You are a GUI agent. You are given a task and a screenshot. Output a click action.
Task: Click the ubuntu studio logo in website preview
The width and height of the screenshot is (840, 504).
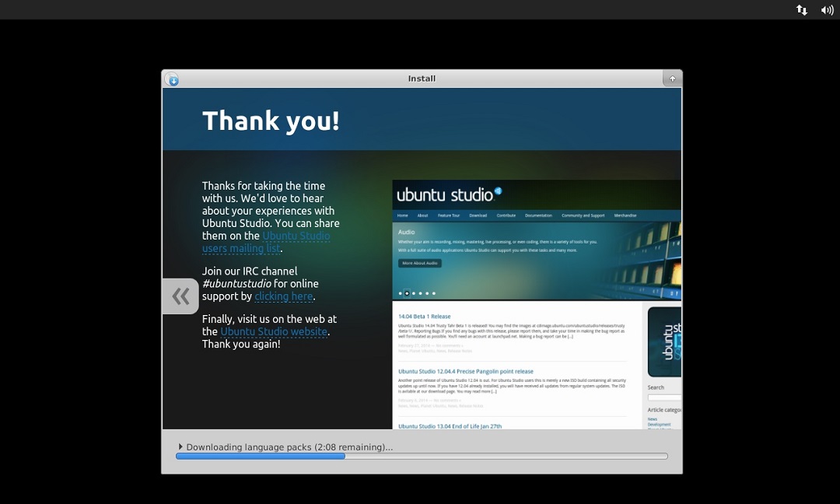click(449, 194)
